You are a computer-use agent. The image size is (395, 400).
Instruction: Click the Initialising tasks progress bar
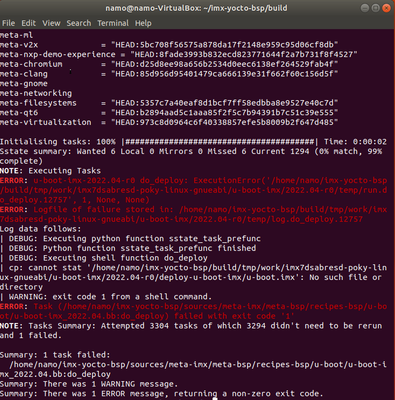(x=220, y=142)
